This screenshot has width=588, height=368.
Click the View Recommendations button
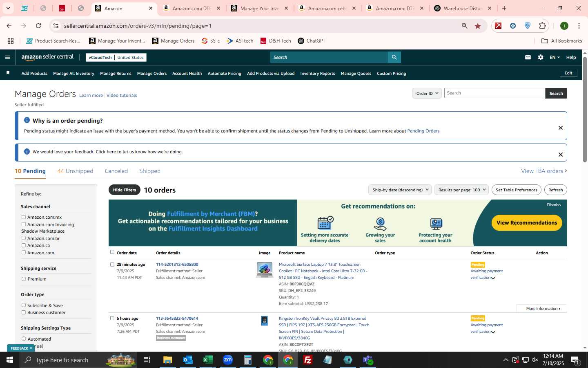[527, 223]
